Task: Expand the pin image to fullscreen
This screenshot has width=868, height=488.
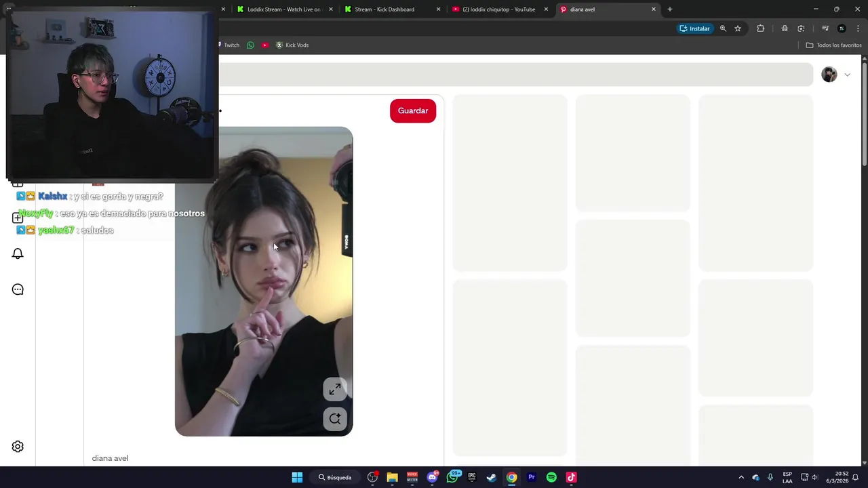Action: [x=335, y=389]
